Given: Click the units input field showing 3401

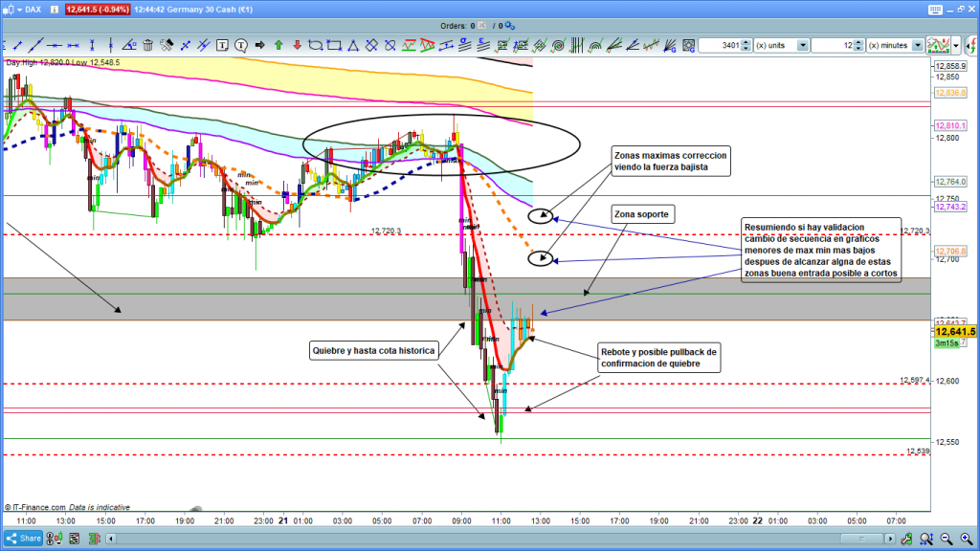Looking at the screenshot, I should pyautogui.click(x=720, y=45).
